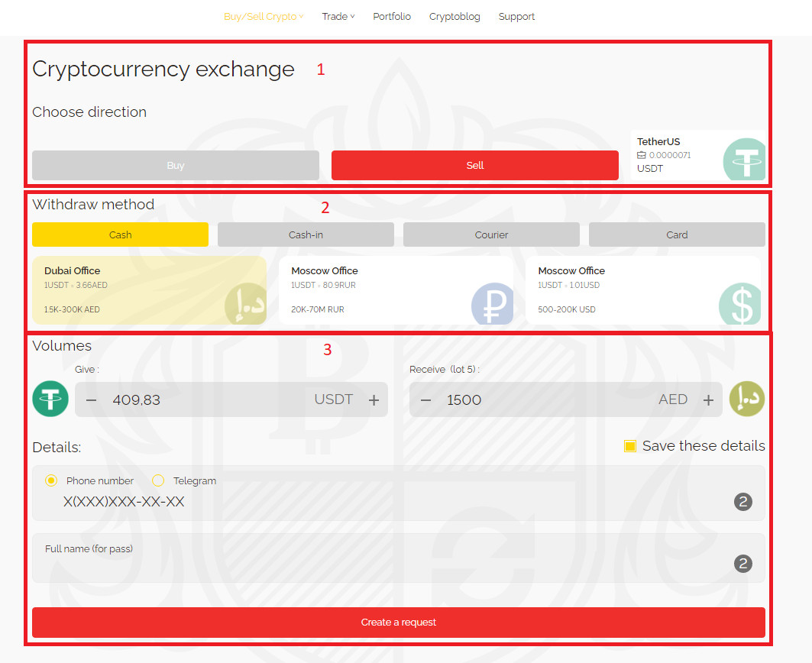
Task: Submit with Create a request button
Action: 398,623
